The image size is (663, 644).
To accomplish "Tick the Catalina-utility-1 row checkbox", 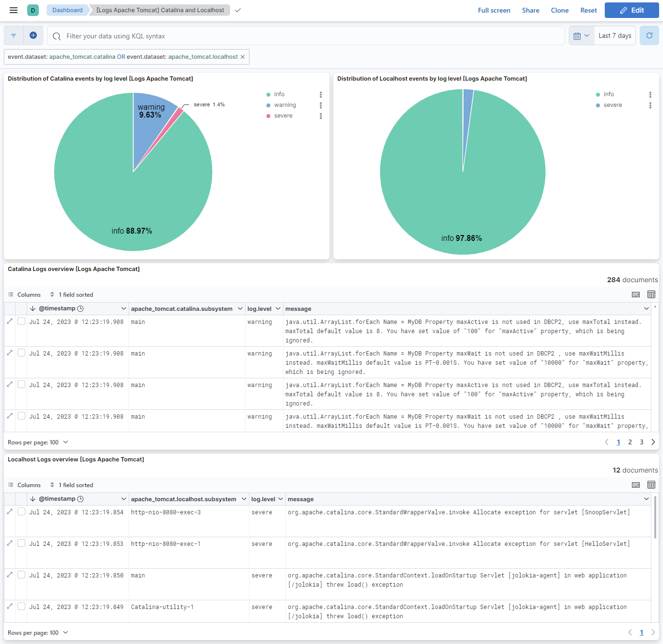I will point(21,607).
